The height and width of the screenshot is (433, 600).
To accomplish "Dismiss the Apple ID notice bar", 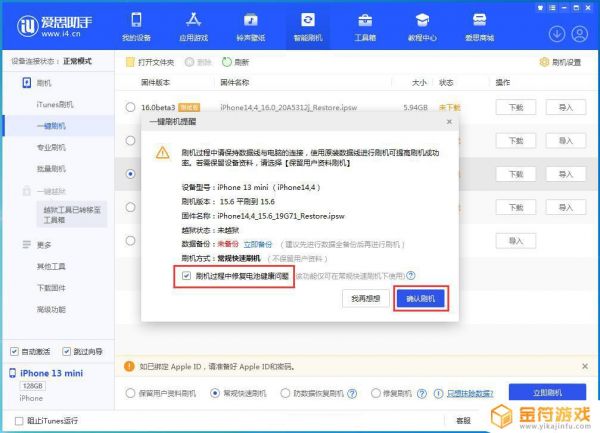I will tap(585, 366).
